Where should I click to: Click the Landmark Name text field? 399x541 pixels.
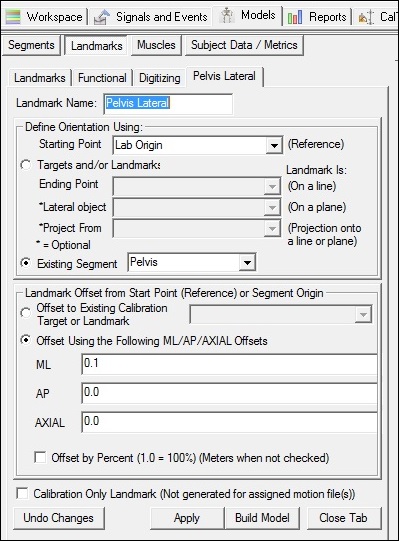pyautogui.click(x=168, y=104)
